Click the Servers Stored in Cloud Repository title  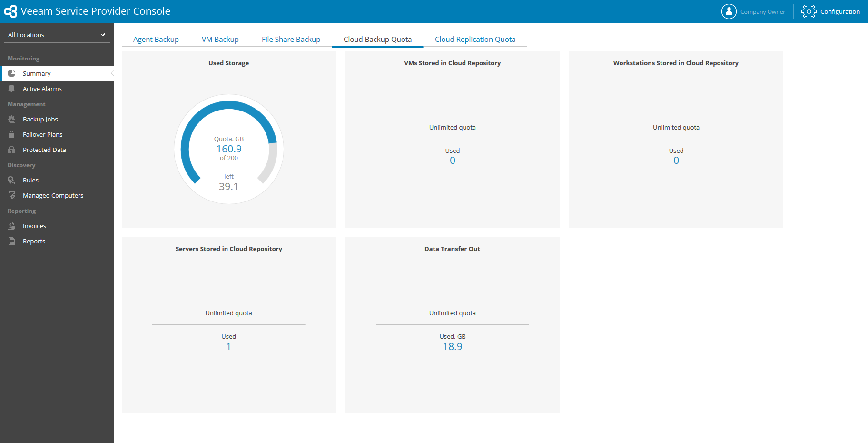click(229, 249)
